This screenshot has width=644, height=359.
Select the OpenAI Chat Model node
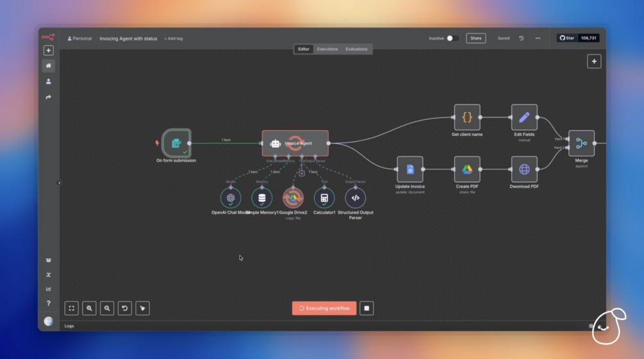(231, 198)
